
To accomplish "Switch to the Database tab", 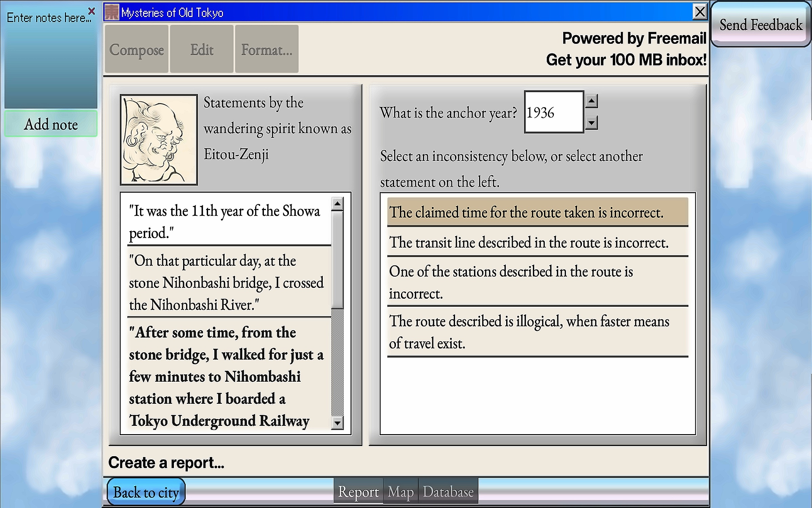I will tap(448, 492).
